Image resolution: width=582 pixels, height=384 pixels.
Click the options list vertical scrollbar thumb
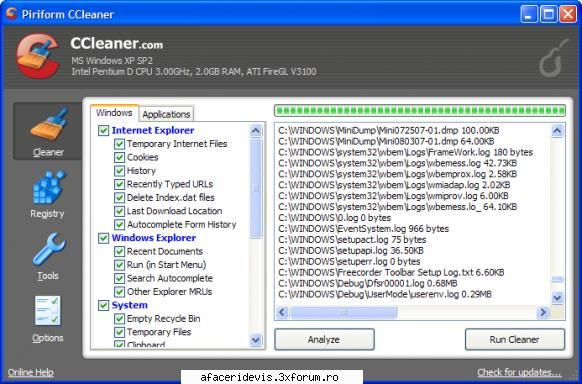256,189
